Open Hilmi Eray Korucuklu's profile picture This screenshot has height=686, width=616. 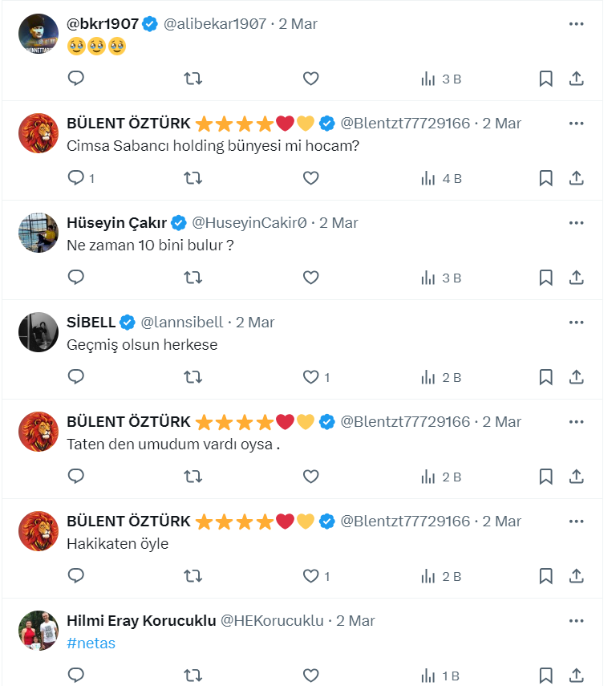[x=38, y=631]
